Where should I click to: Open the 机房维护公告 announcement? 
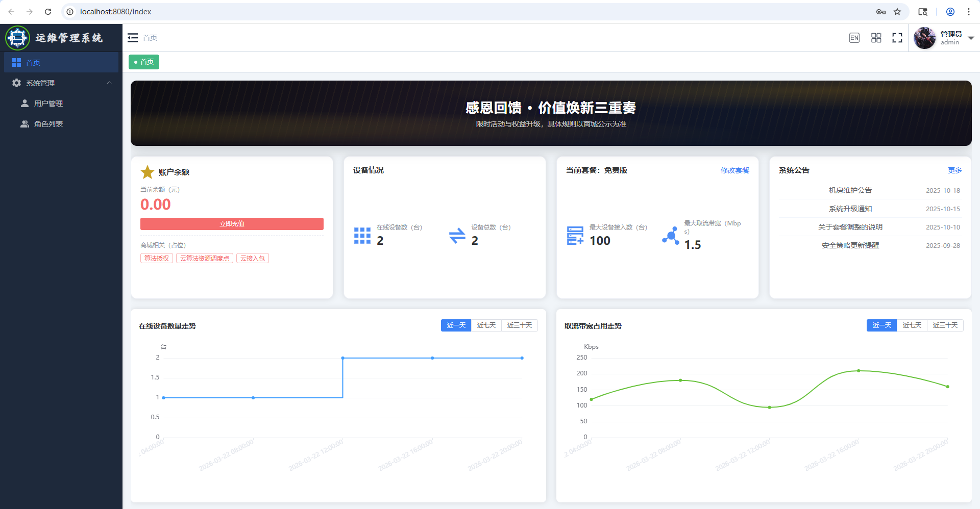(850, 190)
